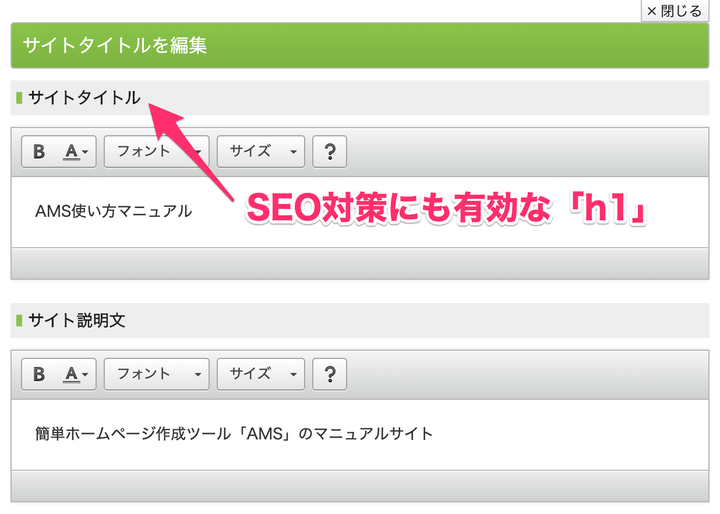Expand サイズ dropdown in the site description editor
The width and height of the screenshot is (720, 514).
point(260,374)
